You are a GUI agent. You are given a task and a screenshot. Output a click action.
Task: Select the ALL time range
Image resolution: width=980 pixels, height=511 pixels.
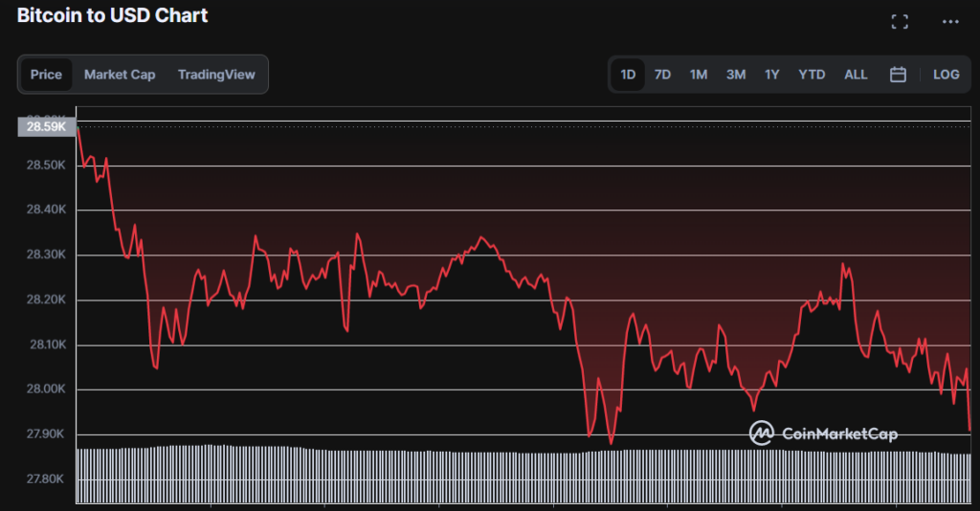tap(856, 75)
